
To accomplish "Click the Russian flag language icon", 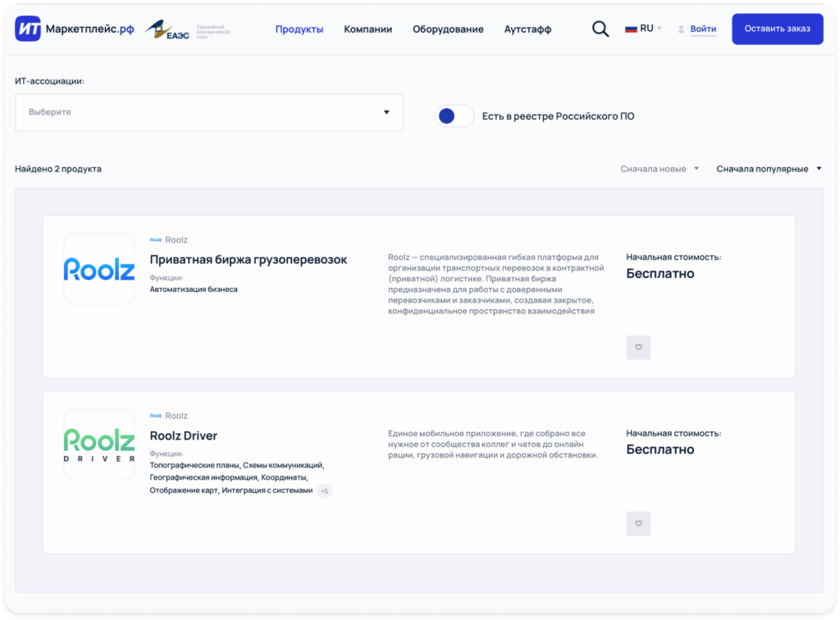I will point(631,29).
